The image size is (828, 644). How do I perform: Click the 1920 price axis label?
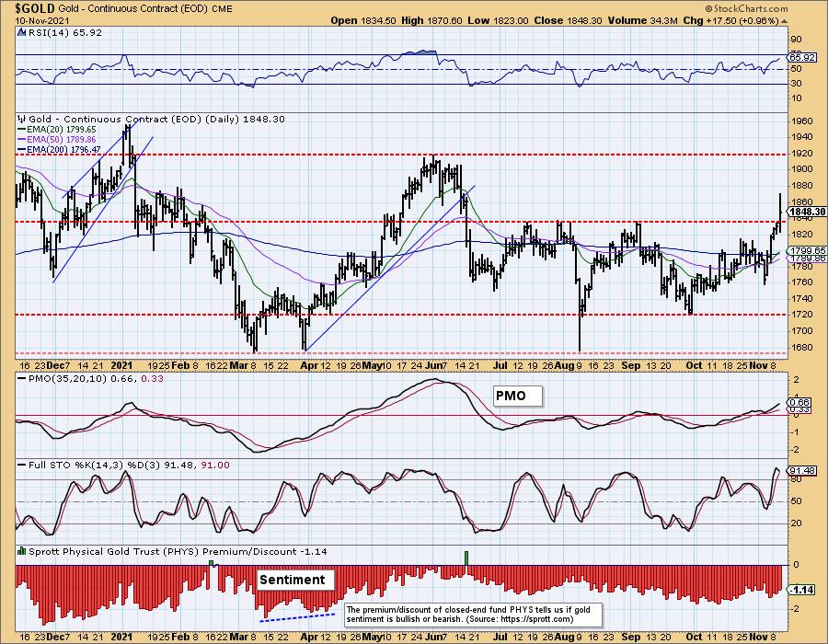[801, 153]
